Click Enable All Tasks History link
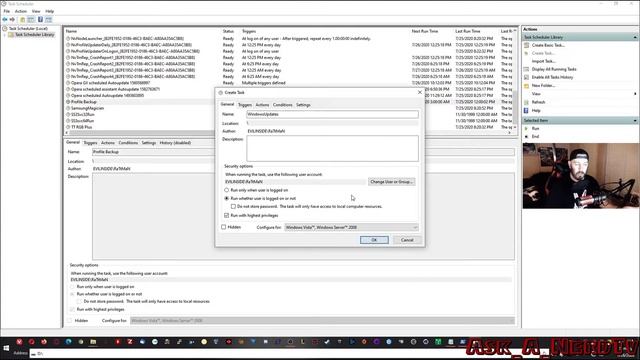The image size is (640, 360). click(552, 78)
